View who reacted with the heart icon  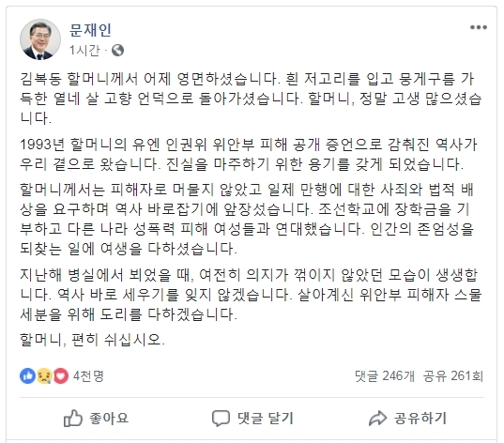tap(61, 375)
